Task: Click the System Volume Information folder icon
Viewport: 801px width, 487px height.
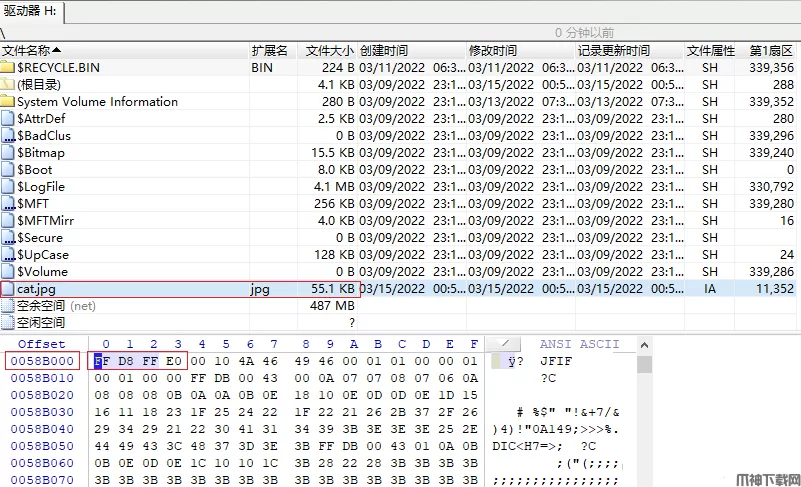Action: click(x=8, y=102)
